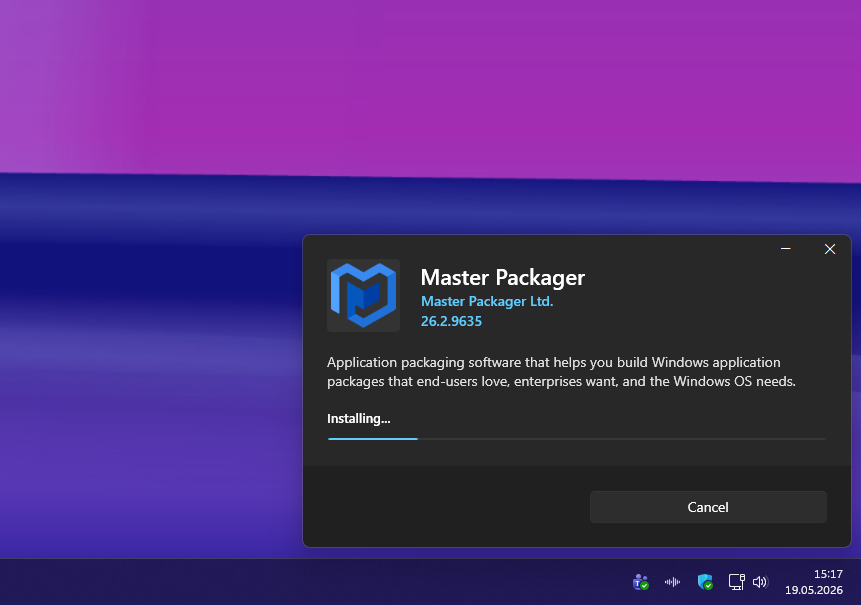Open the network status tray icon

pos(736,582)
